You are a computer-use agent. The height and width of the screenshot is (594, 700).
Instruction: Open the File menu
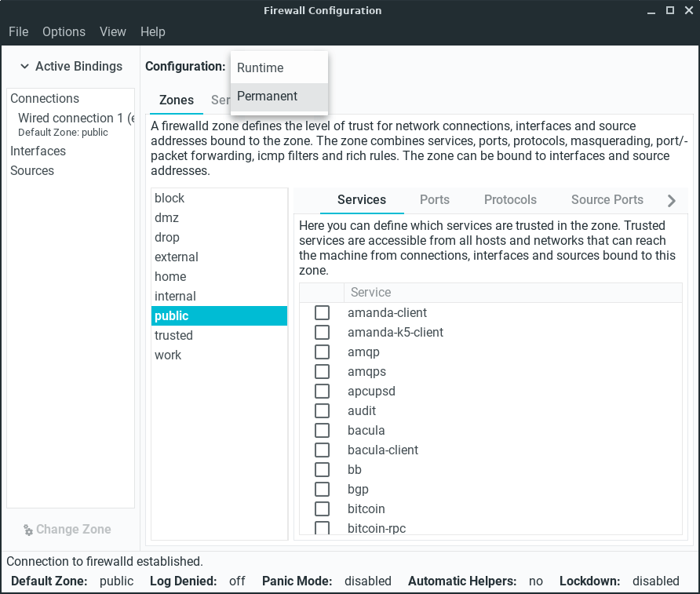(18, 32)
